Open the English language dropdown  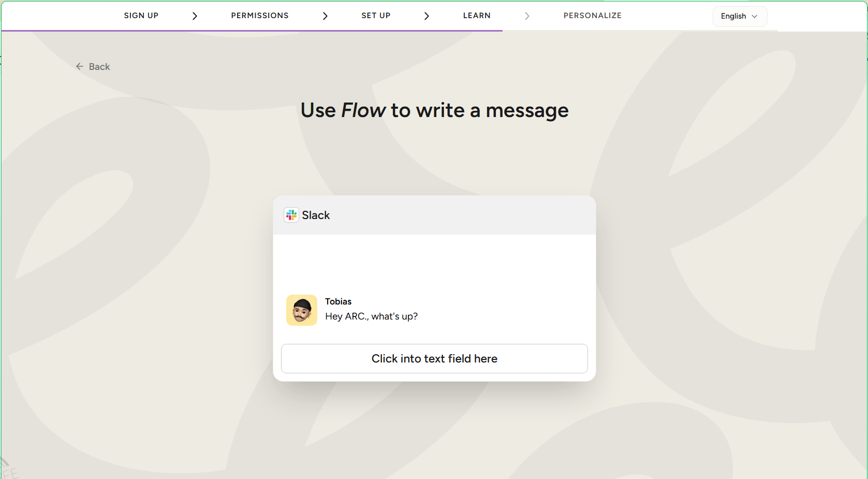click(740, 16)
